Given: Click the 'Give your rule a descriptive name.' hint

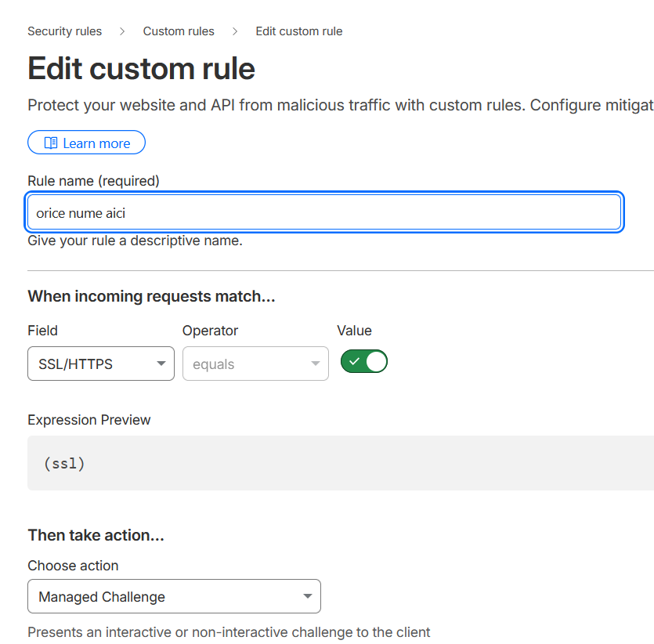Looking at the screenshot, I should click(x=135, y=241).
